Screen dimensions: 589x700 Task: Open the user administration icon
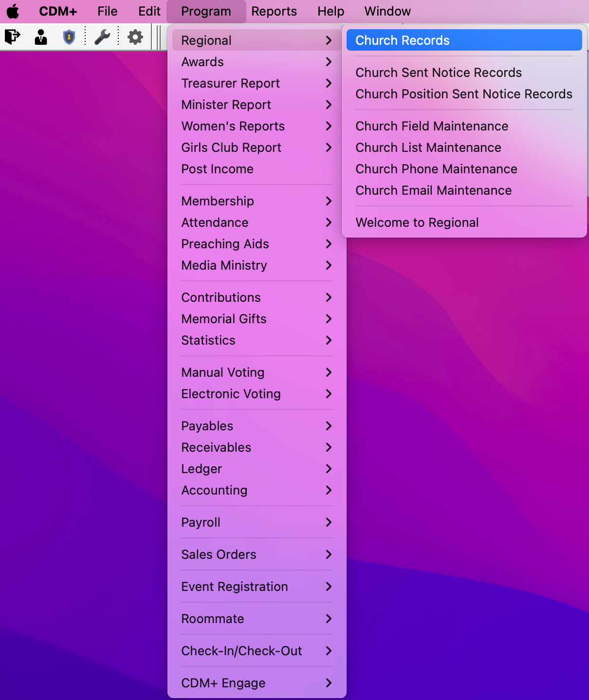41,37
